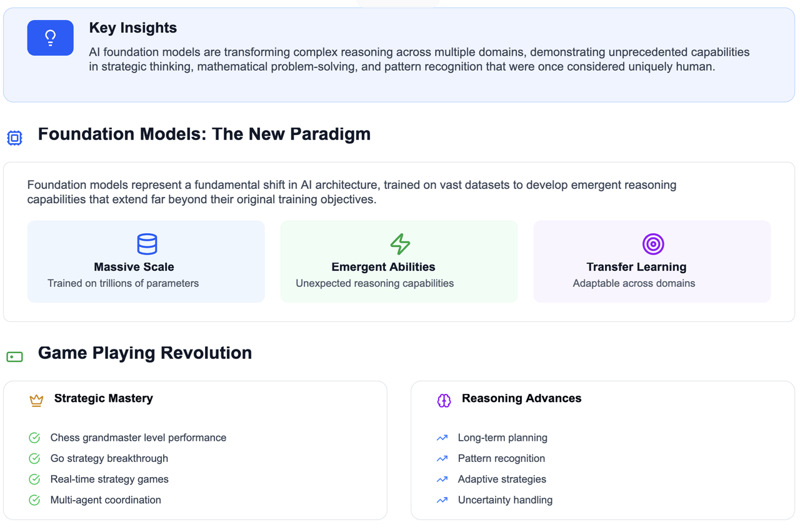Click the crown icon next to Strategic Mastery

[x=36, y=401]
